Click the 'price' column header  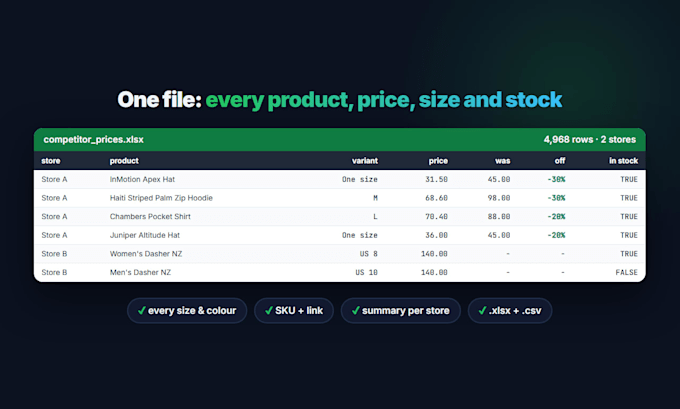[x=438, y=161]
